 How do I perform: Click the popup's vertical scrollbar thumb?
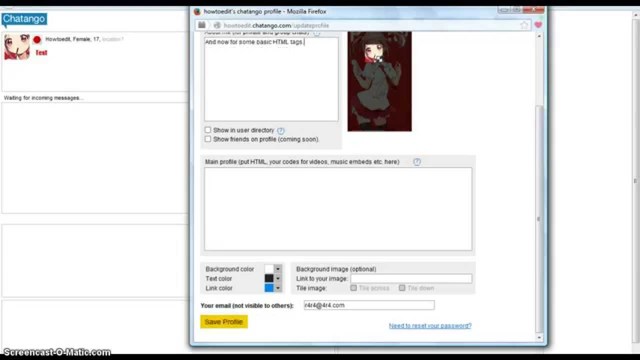(539, 218)
